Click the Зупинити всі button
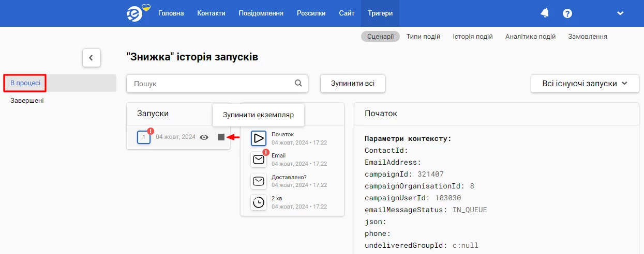Image resolution: width=644 pixels, height=254 pixels. point(353,83)
